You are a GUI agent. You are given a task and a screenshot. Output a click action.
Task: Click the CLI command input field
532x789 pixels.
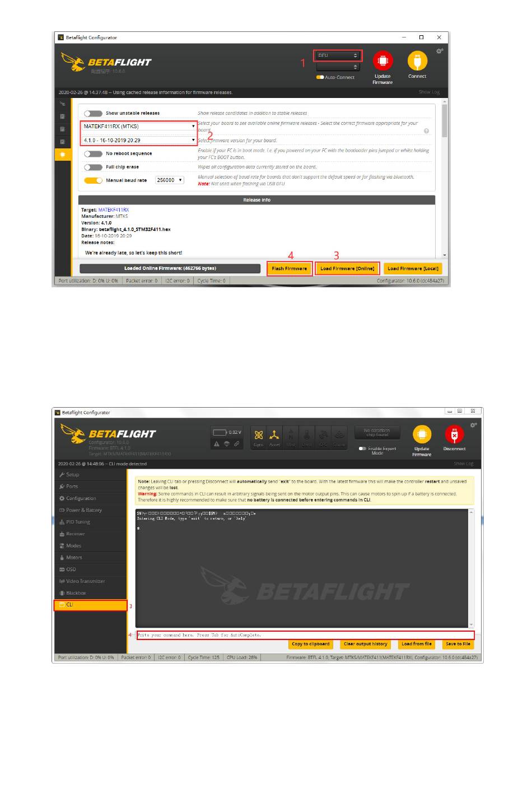point(306,635)
